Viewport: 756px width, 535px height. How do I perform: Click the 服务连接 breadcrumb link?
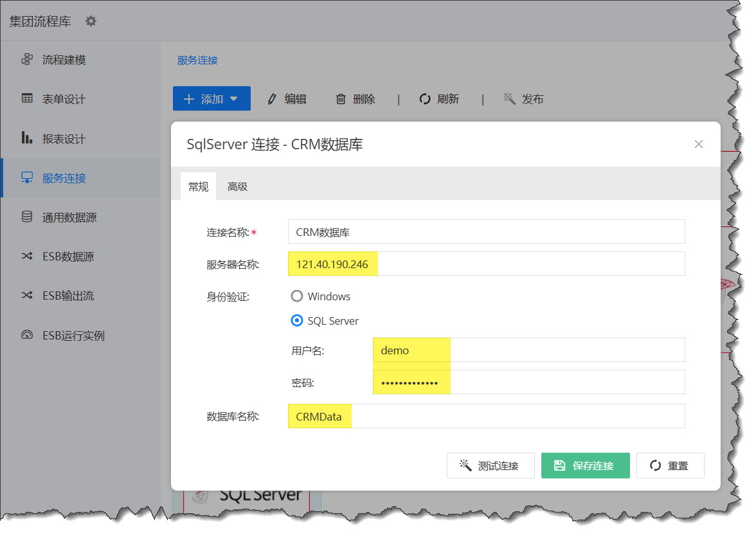[197, 60]
